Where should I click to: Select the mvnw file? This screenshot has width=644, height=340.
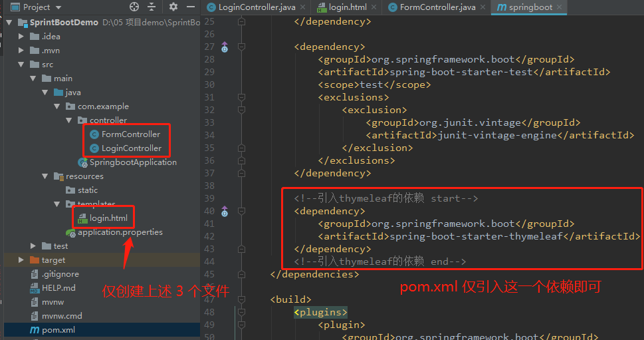[x=53, y=302]
